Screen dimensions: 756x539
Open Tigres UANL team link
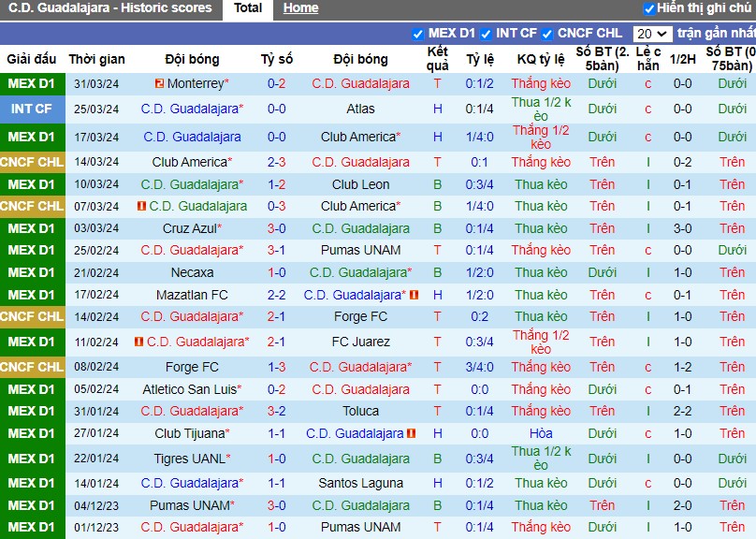(192, 459)
